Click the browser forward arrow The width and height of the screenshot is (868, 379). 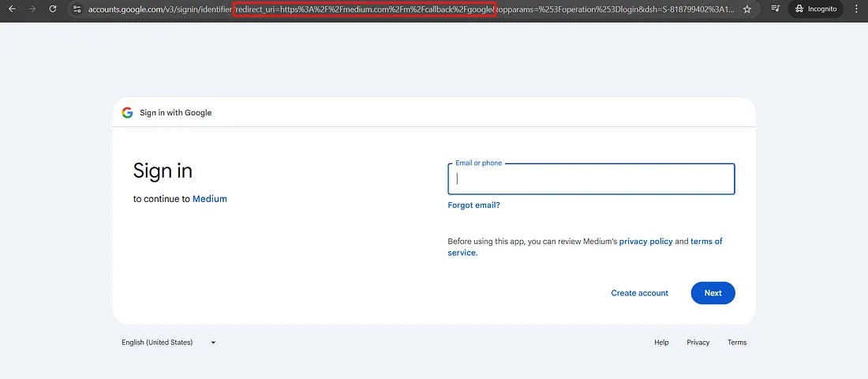32,9
